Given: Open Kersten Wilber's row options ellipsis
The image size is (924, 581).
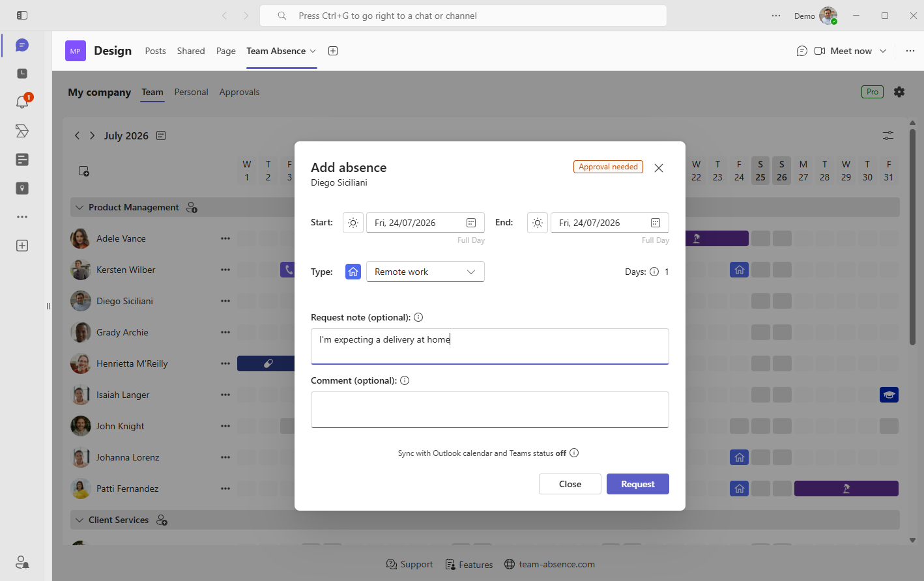Looking at the screenshot, I should tap(225, 270).
